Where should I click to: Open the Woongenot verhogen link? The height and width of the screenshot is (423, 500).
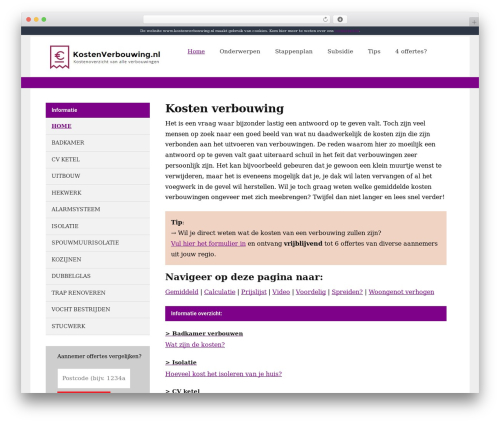click(x=401, y=292)
